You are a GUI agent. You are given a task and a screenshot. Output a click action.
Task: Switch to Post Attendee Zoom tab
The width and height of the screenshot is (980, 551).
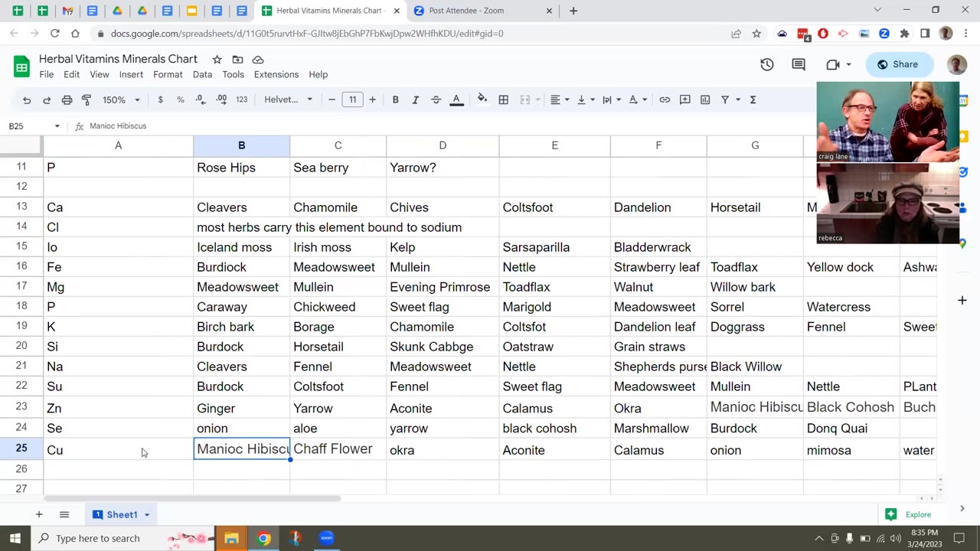[482, 11]
